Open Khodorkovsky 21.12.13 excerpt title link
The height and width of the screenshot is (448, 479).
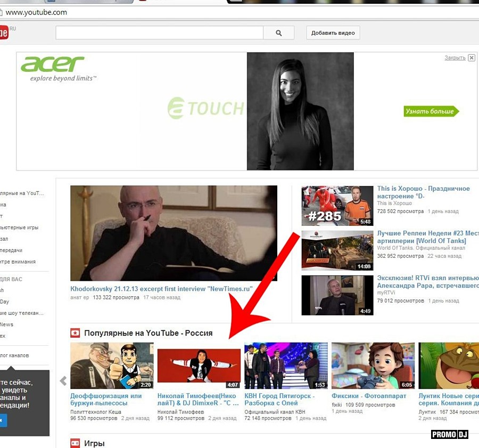[162, 289]
